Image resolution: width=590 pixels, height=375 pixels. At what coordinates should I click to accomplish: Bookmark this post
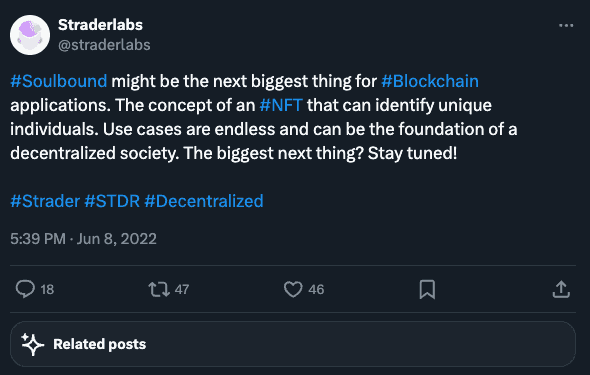(427, 289)
